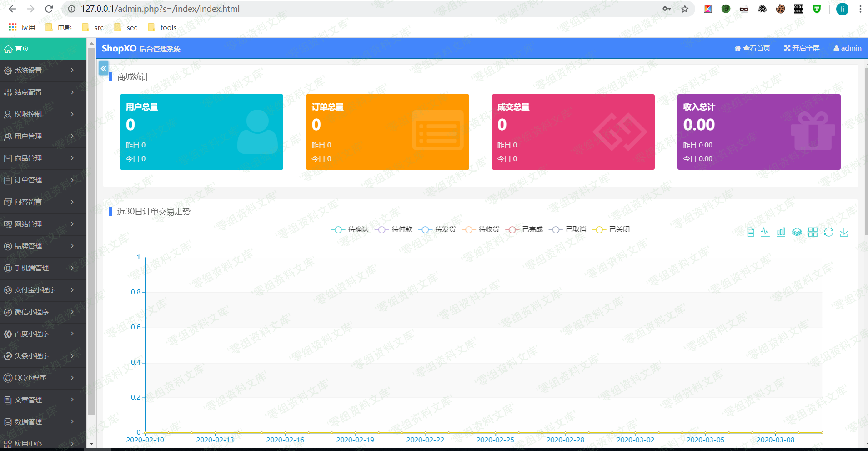Image resolution: width=868 pixels, height=451 pixels.
Task: Switch chart to line graph type
Action: (766, 232)
